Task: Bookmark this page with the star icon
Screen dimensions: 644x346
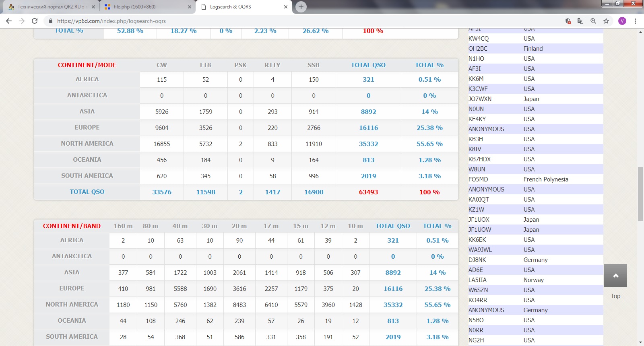Action: point(606,21)
